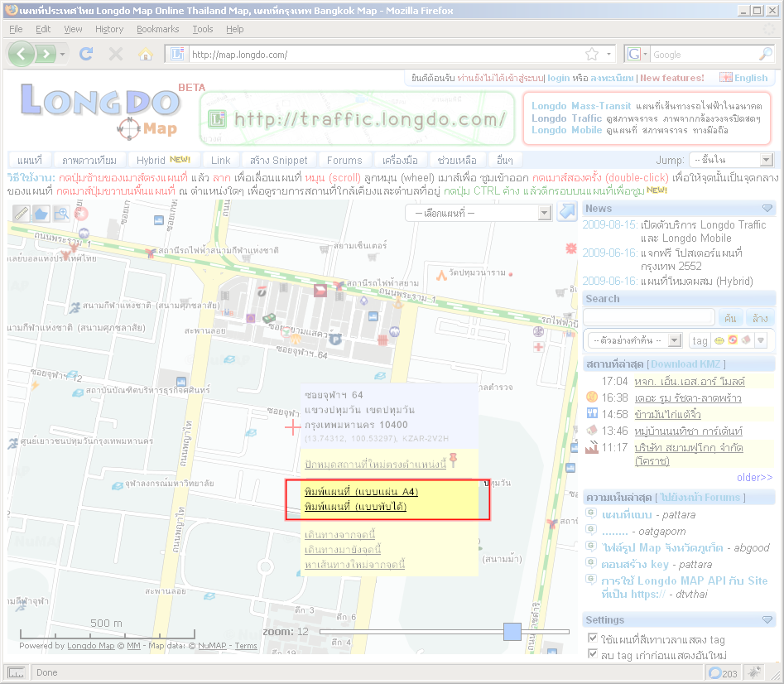Open the address bar history dropdown arrow
The width and height of the screenshot is (784, 684).
[x=608, y=54]
